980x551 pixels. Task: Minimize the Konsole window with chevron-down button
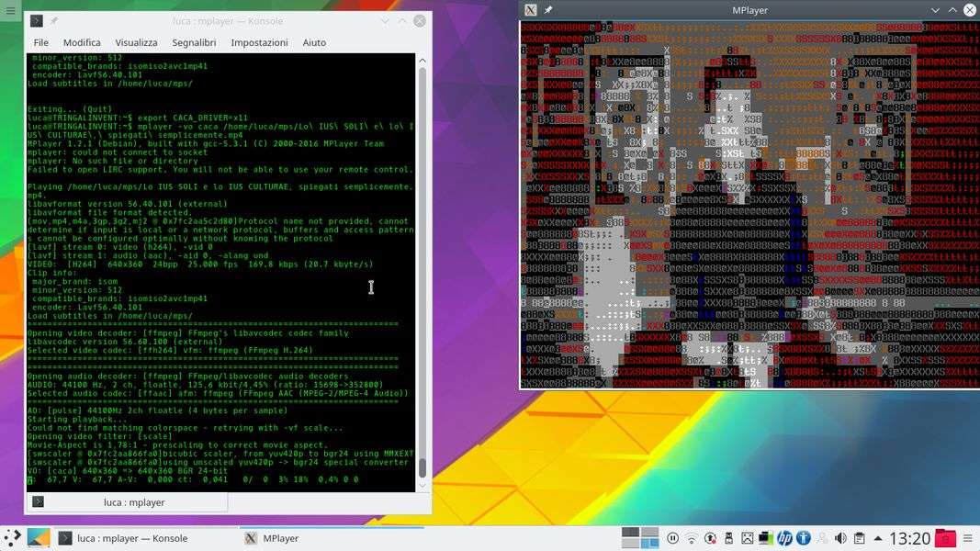point(385,20)
